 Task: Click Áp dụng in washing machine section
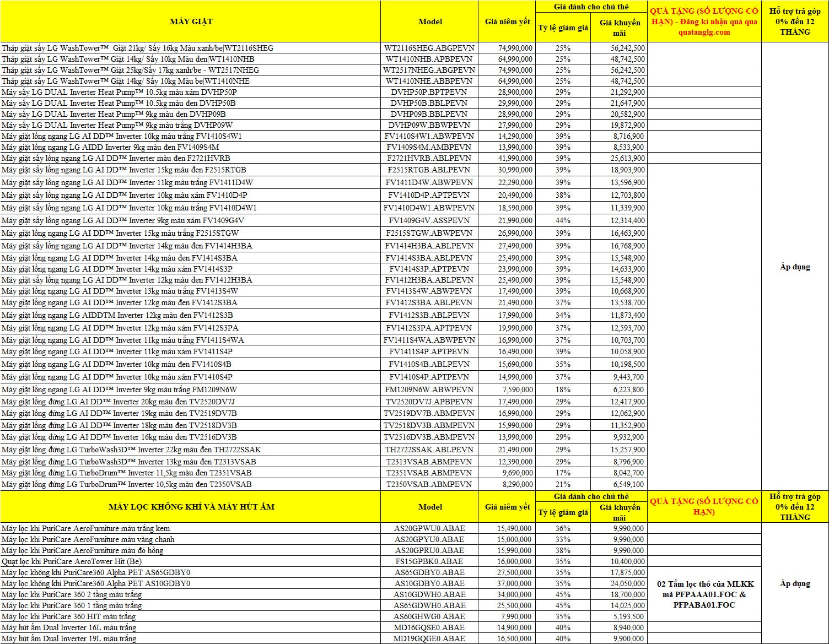click(795, 267)
